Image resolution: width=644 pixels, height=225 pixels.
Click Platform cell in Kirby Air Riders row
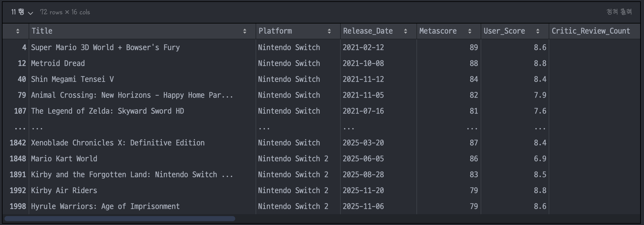tap(298, 190)
